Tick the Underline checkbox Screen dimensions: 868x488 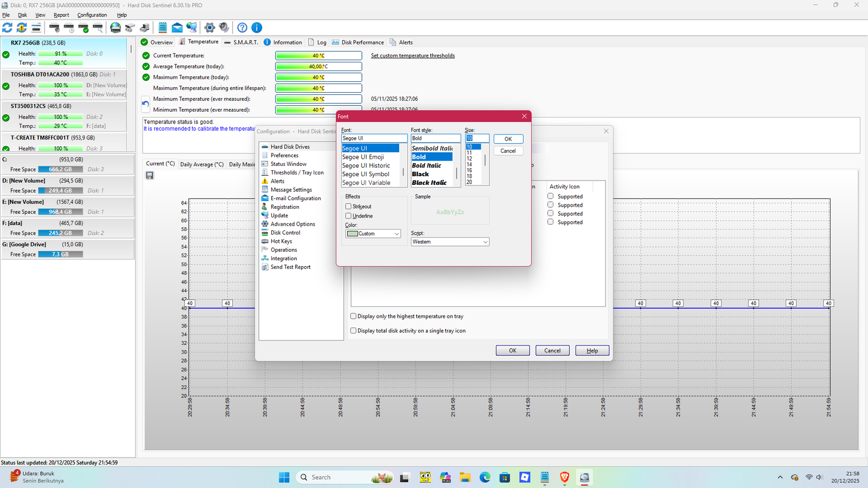pyautogui.click(x=348, y=216)
